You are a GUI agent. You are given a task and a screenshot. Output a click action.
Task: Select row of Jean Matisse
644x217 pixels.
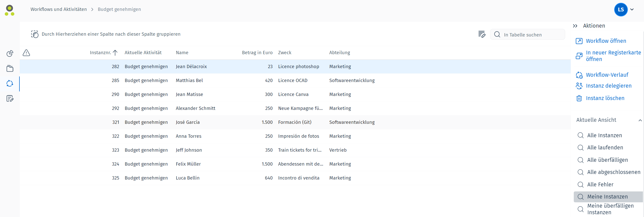pyautogui.click(x=295, y=94)
